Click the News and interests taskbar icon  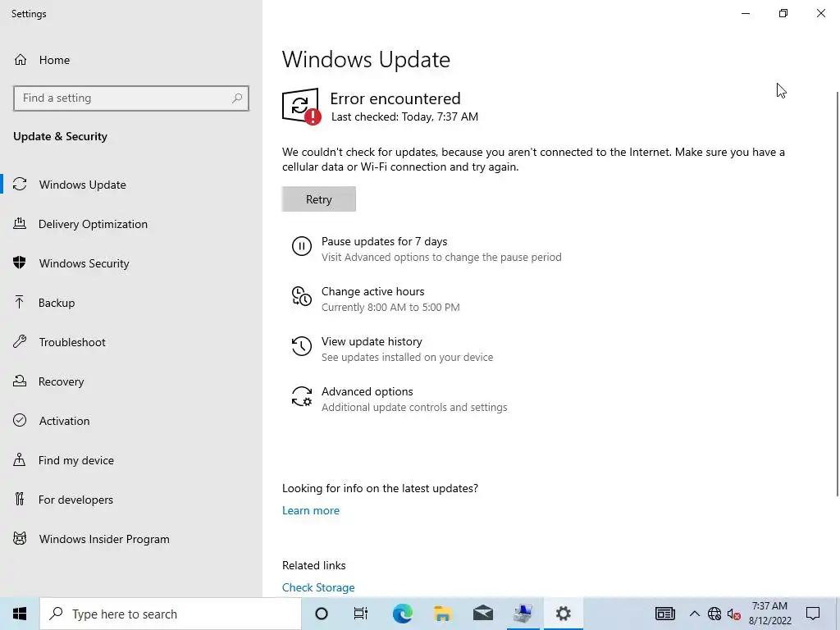coord(664,614)
